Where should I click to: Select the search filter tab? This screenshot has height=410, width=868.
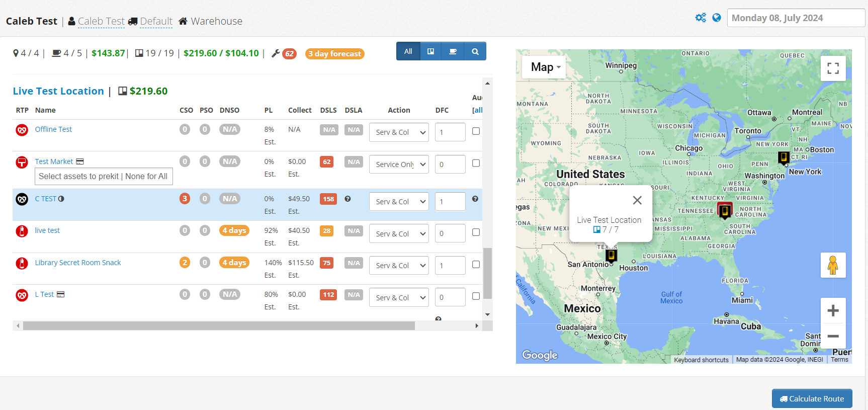pyautogui.click(x=475, y=51)
